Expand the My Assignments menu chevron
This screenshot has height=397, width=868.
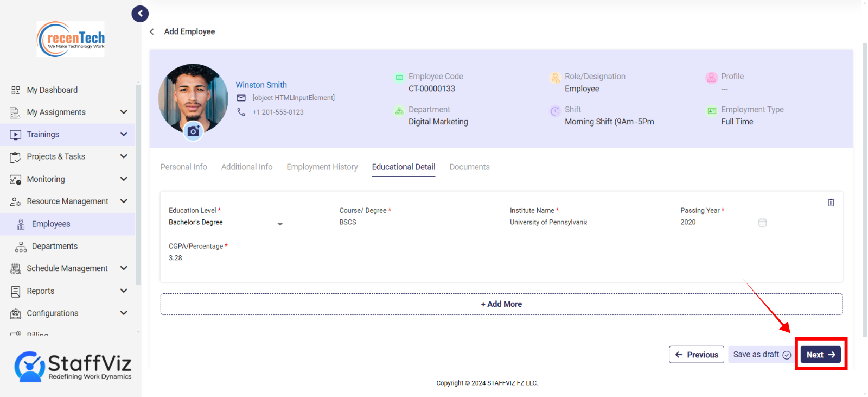click(x=124, y=112)
